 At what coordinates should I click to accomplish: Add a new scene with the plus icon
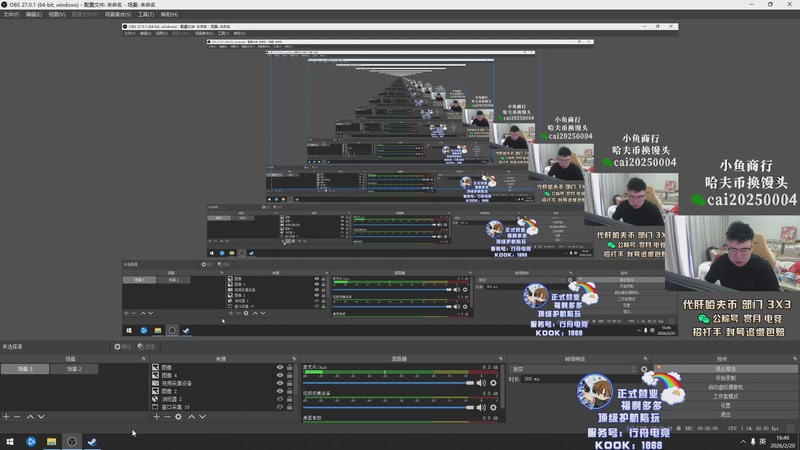[x=6, y=417]
